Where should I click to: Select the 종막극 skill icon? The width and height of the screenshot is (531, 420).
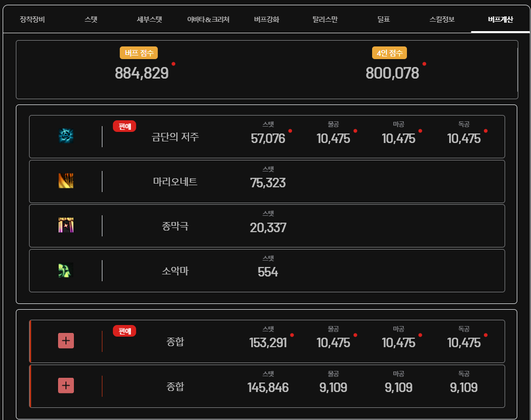(x=66, y=226)
